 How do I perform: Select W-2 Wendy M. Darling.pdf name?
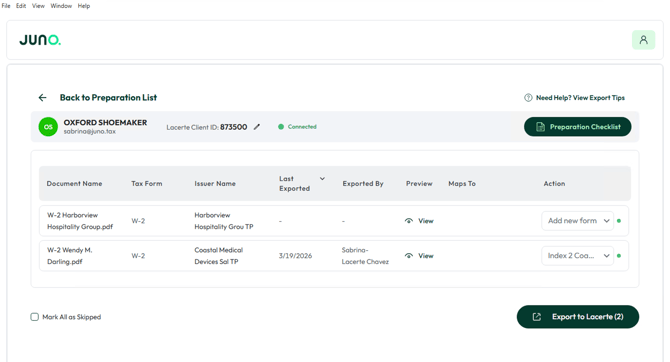tap(70, 256)
